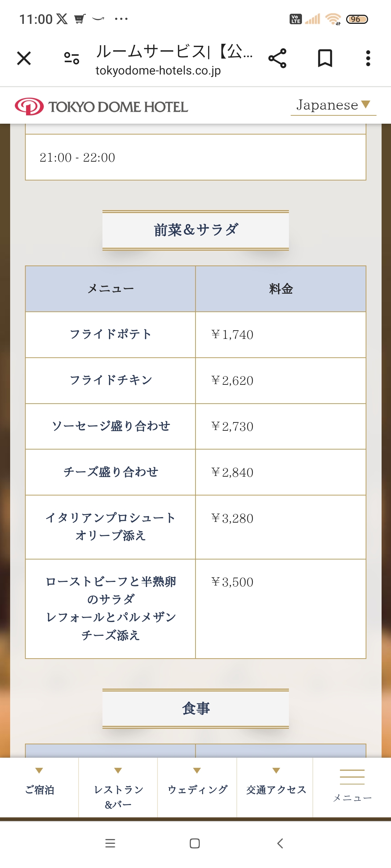The image size is (391, 868).
Task: Open Android recent apps button
Action: (x=110, y=843)
